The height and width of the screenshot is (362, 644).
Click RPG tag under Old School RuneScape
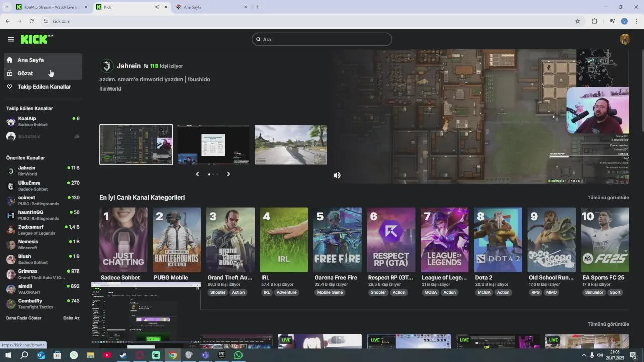[535, 292]
